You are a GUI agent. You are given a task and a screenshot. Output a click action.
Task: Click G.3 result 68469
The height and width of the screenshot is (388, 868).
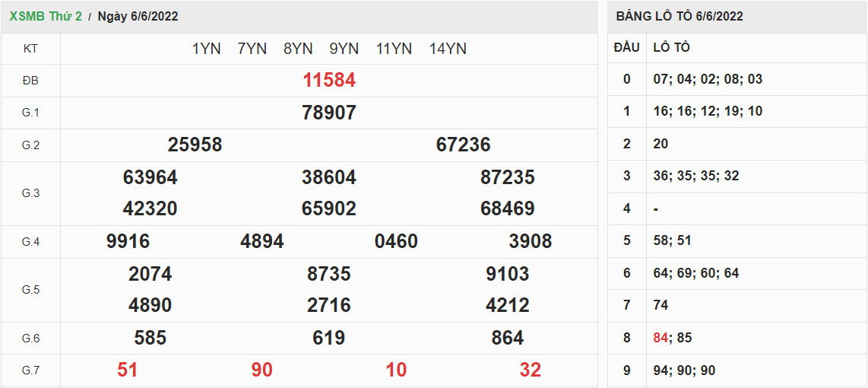click(507, 208)
